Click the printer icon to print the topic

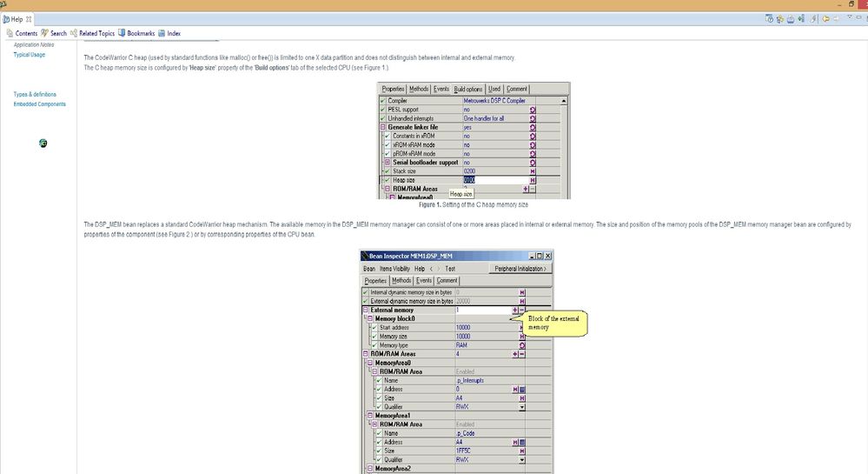tap(791, 19)
